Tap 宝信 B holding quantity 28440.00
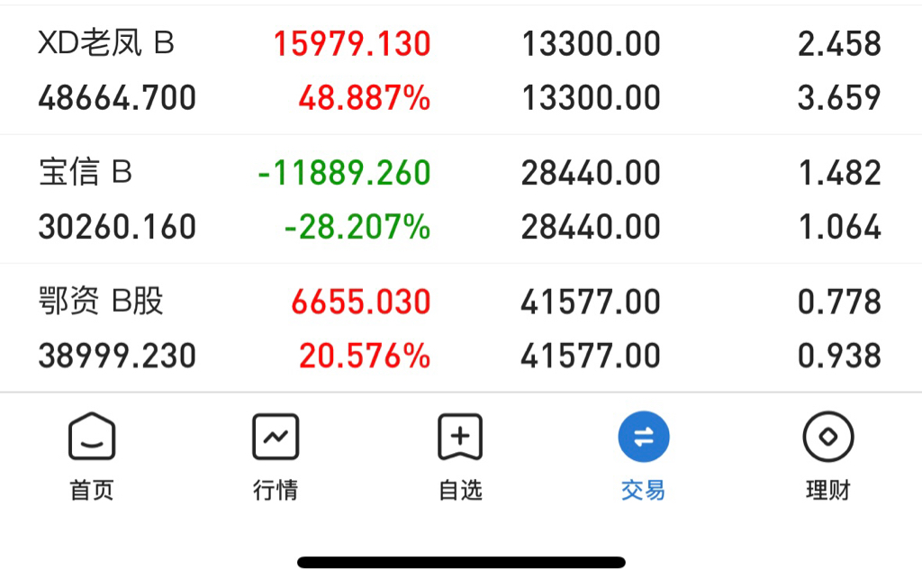The height and width of the screenshot is (588, 922). coord(591,172)
